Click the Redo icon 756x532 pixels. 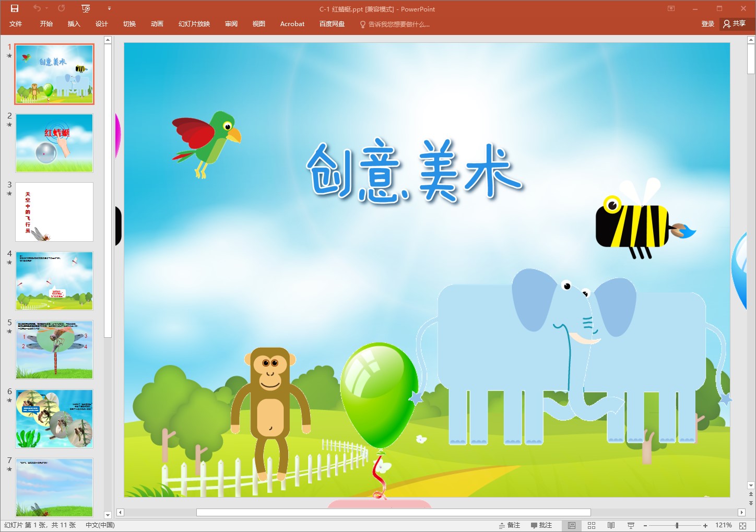click(62, 8)
